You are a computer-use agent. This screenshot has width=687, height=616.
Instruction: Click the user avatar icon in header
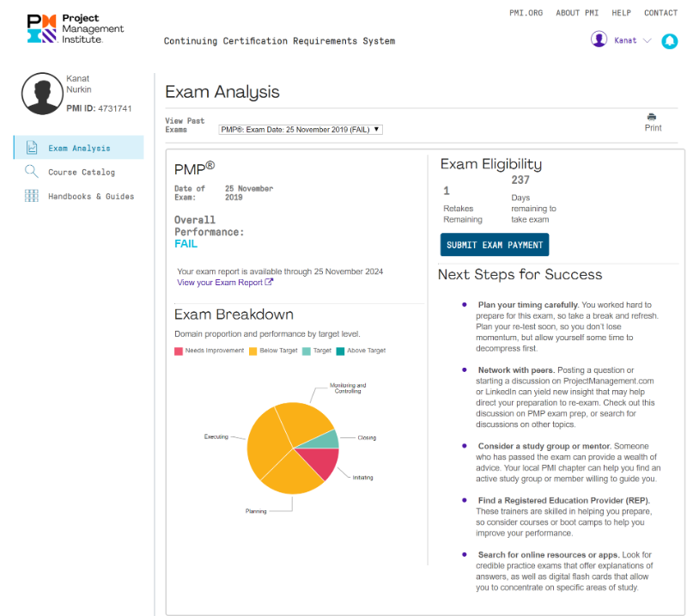599,39
